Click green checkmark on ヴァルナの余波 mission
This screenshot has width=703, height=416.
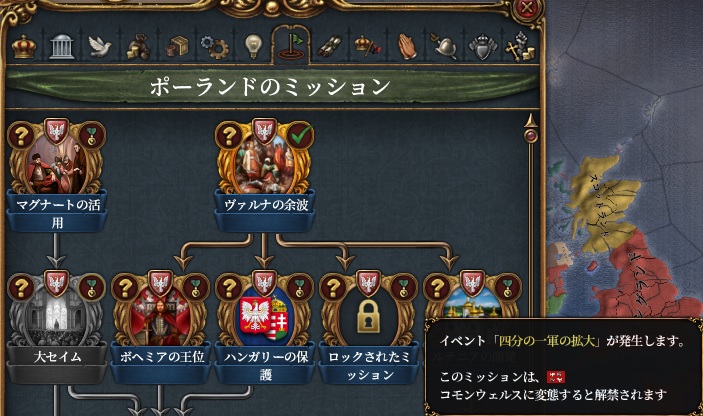tap(300, 135)
